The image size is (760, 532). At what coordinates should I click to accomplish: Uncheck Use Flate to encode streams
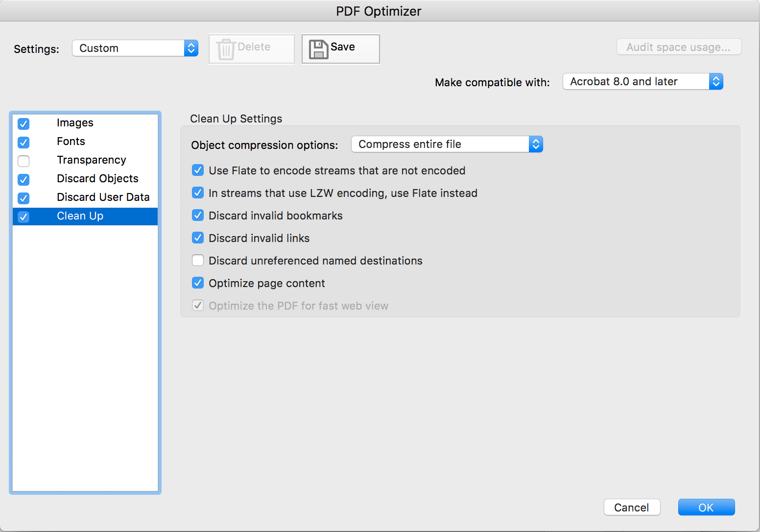198,170
